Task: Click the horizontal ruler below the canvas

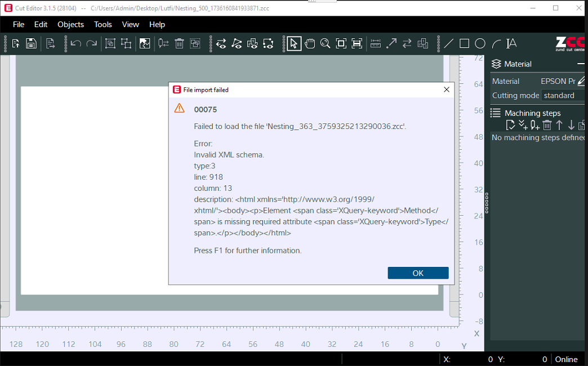Action: point(225,343)
